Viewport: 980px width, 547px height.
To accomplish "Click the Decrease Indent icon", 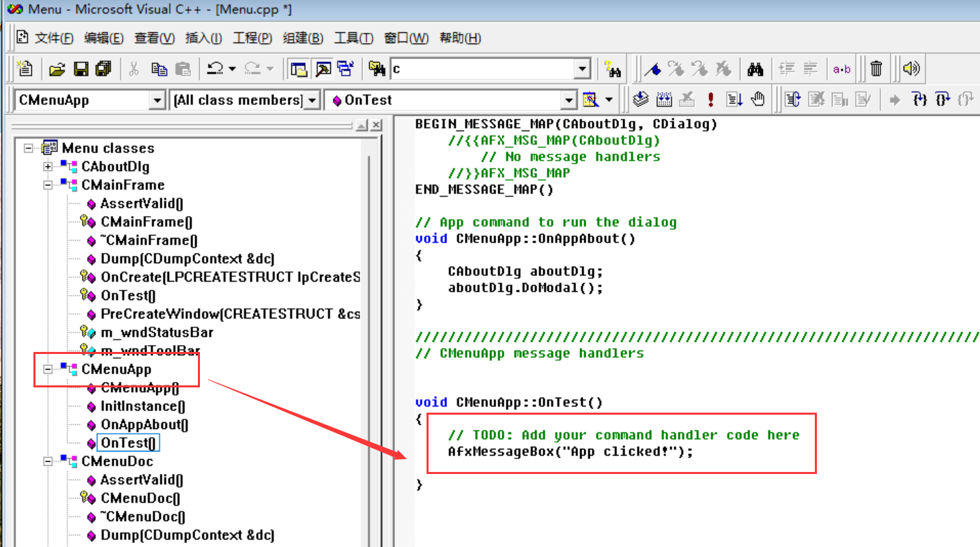I will coord(810,69).
